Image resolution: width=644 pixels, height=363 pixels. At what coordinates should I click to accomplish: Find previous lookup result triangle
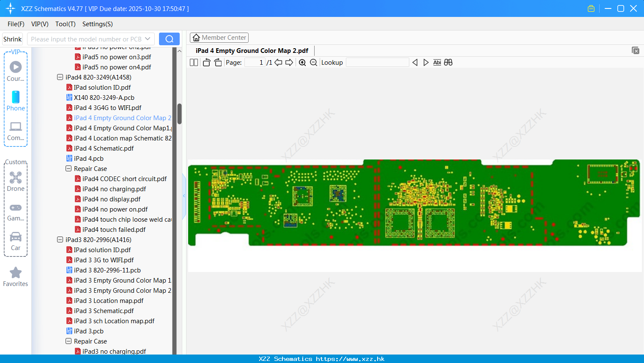pos(415,63)
